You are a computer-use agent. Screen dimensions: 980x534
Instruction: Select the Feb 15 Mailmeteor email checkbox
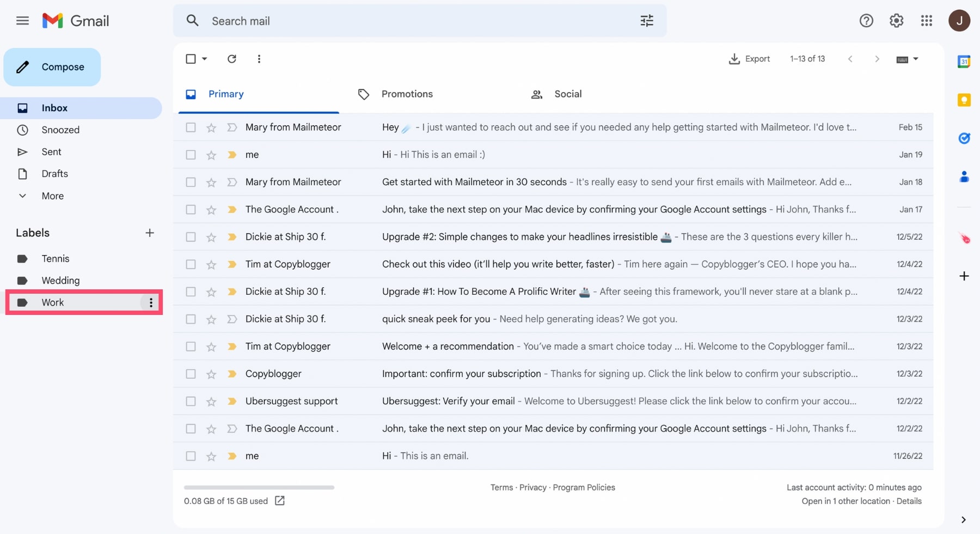click(x=191, y=128)
